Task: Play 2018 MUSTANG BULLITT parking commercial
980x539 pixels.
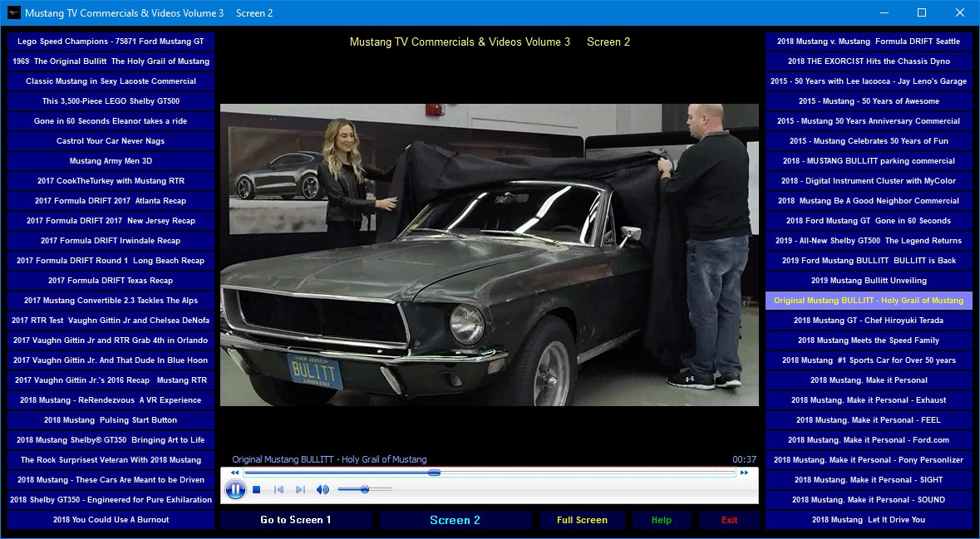Action: coord(869,161)
